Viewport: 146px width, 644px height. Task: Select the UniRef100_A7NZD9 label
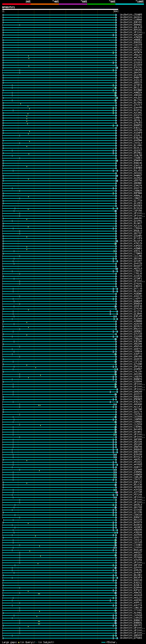[131, 37]
